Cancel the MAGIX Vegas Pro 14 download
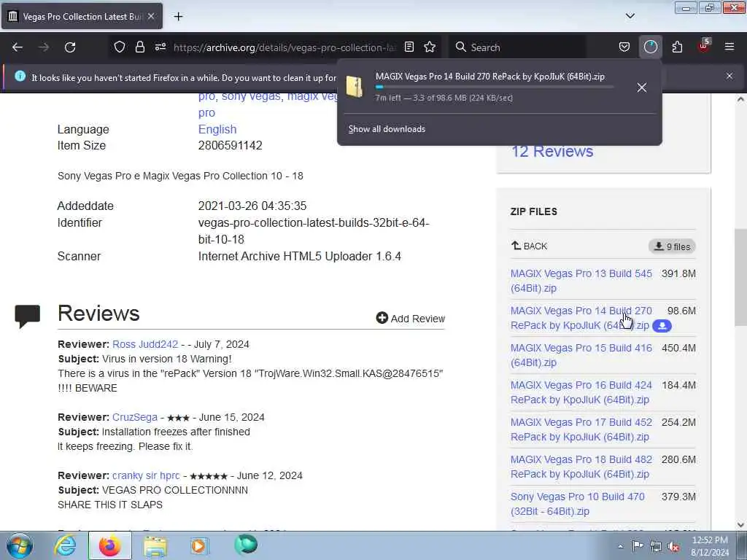Screen dimensions: 747x560 [642, 87]
